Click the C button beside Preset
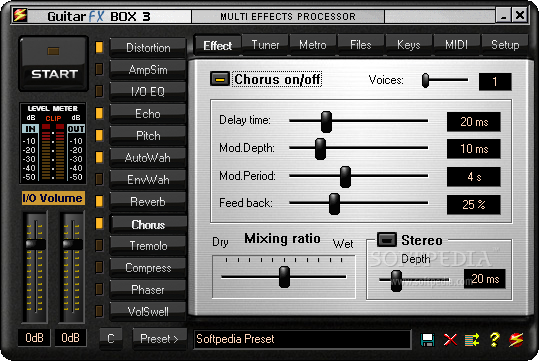539x361 pixels. [x=111, y=339]
